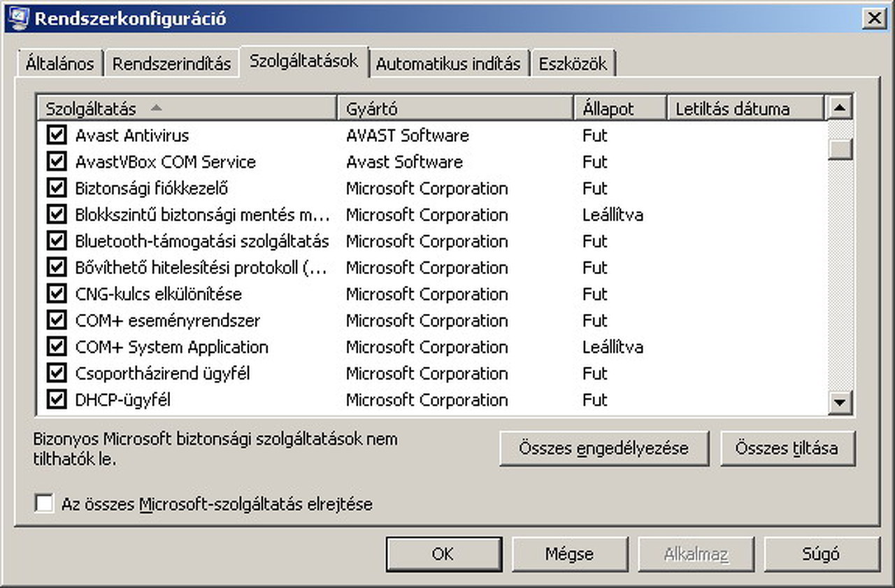The height and width of the screenshot is (588, 895).
Task: Sort by the Gyártó column header
Action: point(454,109)
